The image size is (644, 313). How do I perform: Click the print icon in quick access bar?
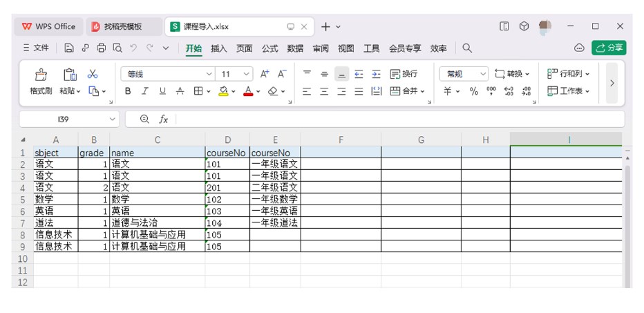[x=102, y=48]
